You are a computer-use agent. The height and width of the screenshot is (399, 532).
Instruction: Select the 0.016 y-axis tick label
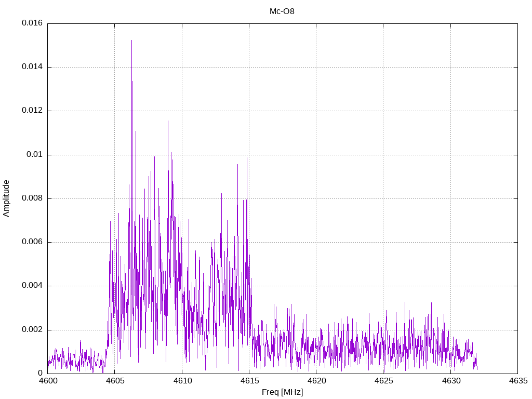click(32, 23)
